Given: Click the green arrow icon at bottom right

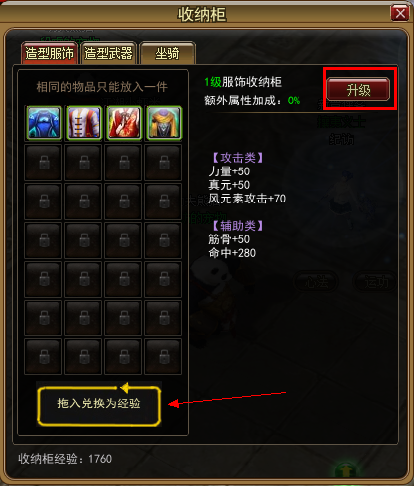Looking at the screenshot, I should (347, 470).
